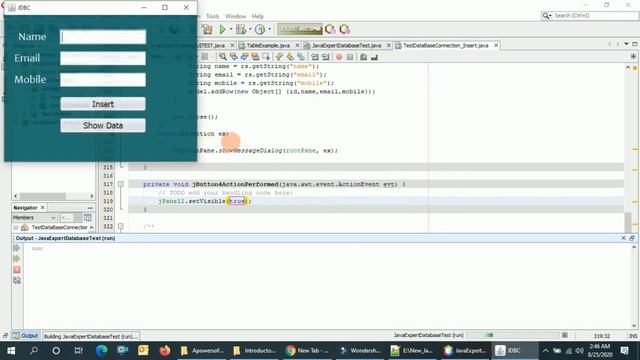
Task: Click the first garbage collection hexagon icon
Action: coord(330,29)
